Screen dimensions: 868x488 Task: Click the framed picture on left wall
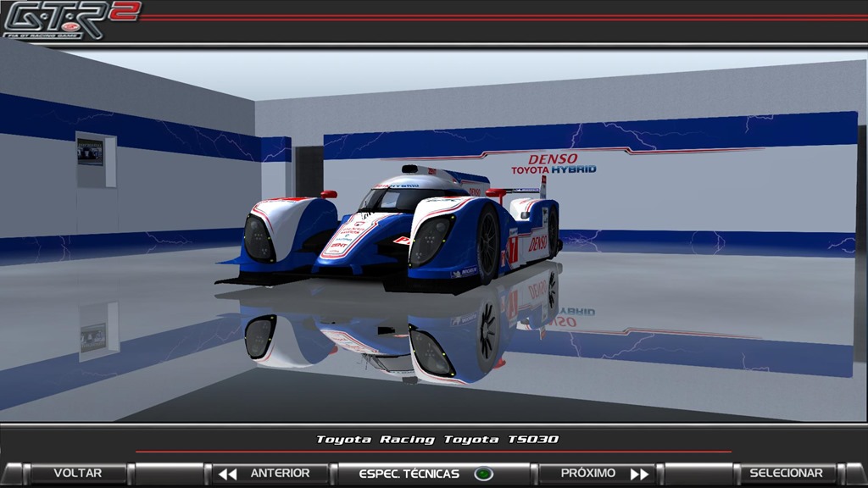90,152
